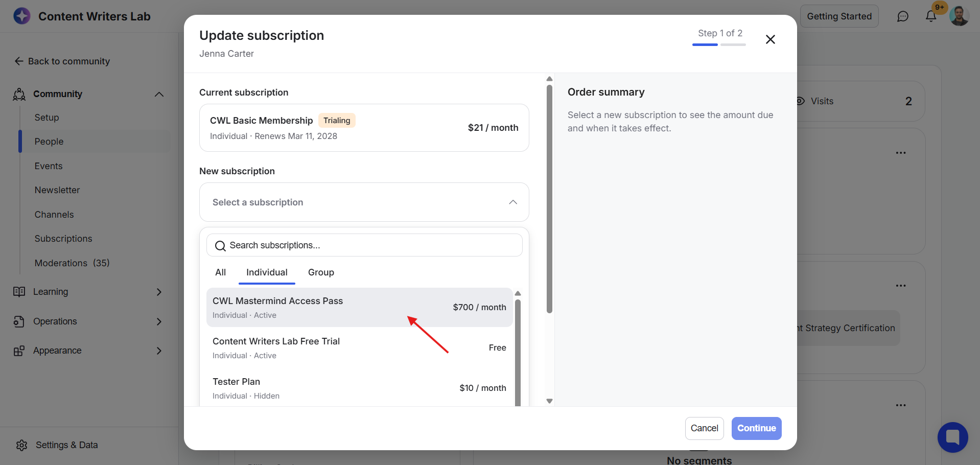The image size is (980, 465).
Task: Click the back arrow next to Back to community
Action: coord(19,61)
